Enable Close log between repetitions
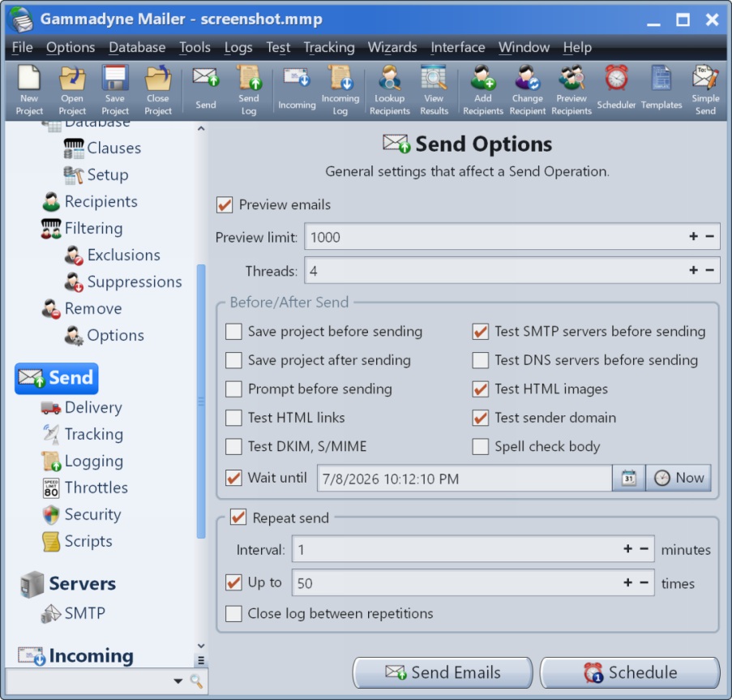This screenshot has width=732, height=700. pos(233,613)
